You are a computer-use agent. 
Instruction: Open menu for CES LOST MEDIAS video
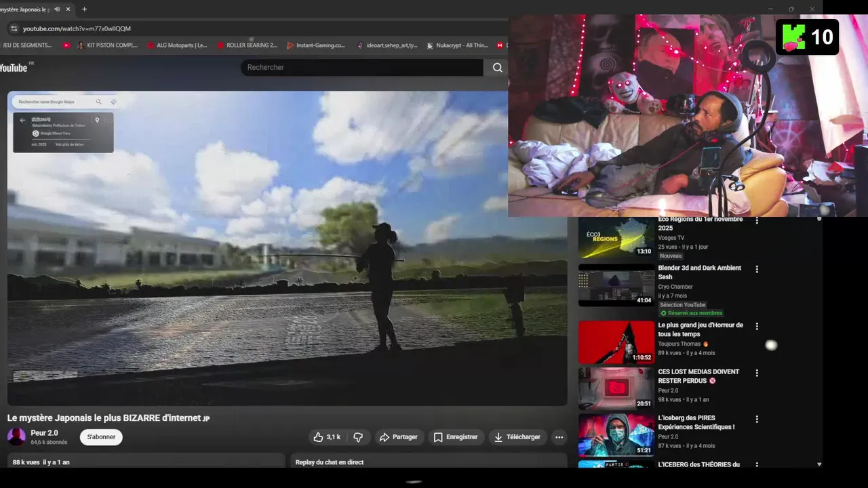tap(757, 373)
